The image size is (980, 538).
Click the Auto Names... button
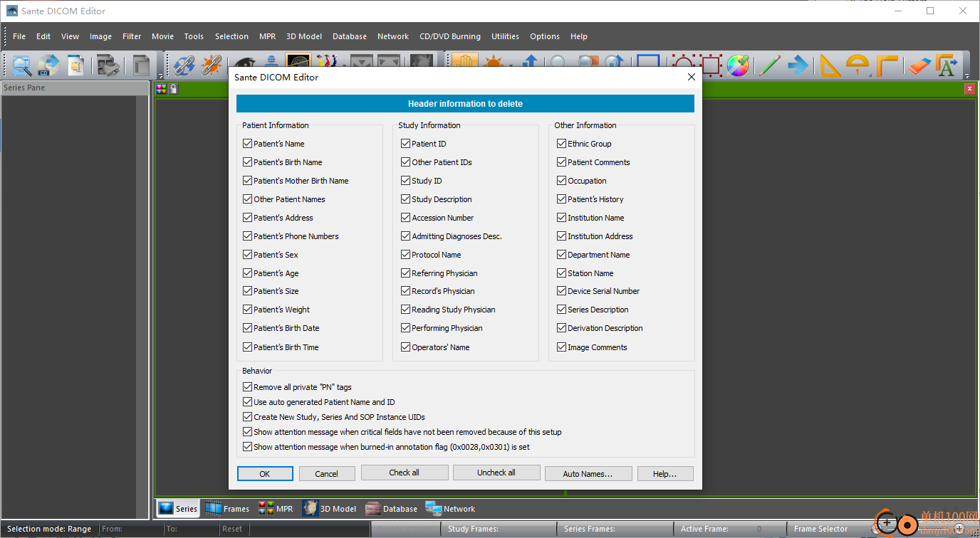pyautogui.click(x=588, y=474)
